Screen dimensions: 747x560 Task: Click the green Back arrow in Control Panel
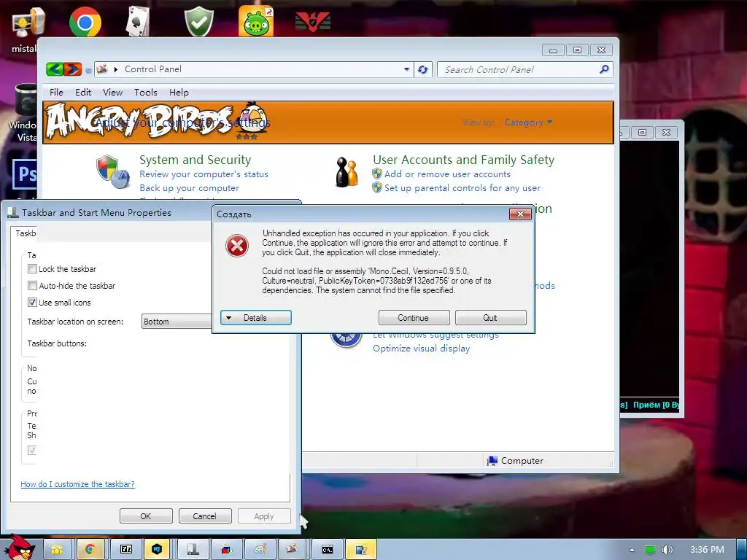55,69
